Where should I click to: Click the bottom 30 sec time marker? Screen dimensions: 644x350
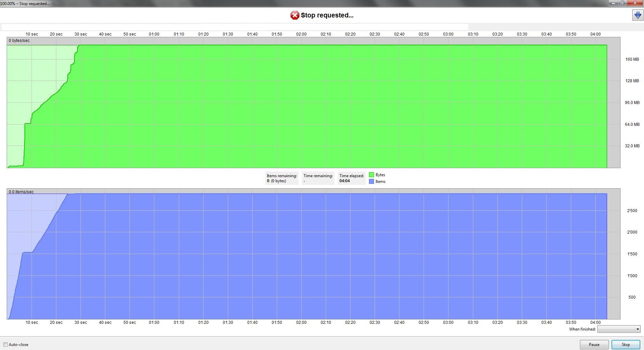(80, 322)
